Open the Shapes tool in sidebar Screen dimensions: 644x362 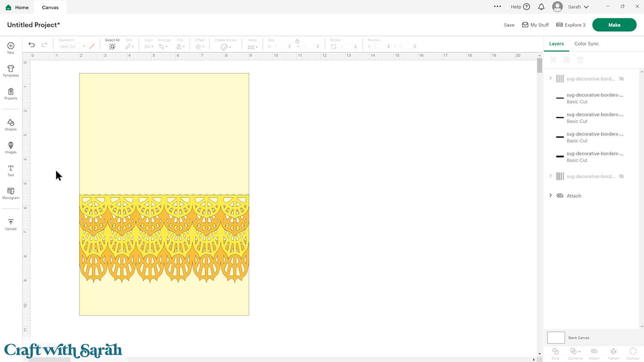(x=11, y=125)
